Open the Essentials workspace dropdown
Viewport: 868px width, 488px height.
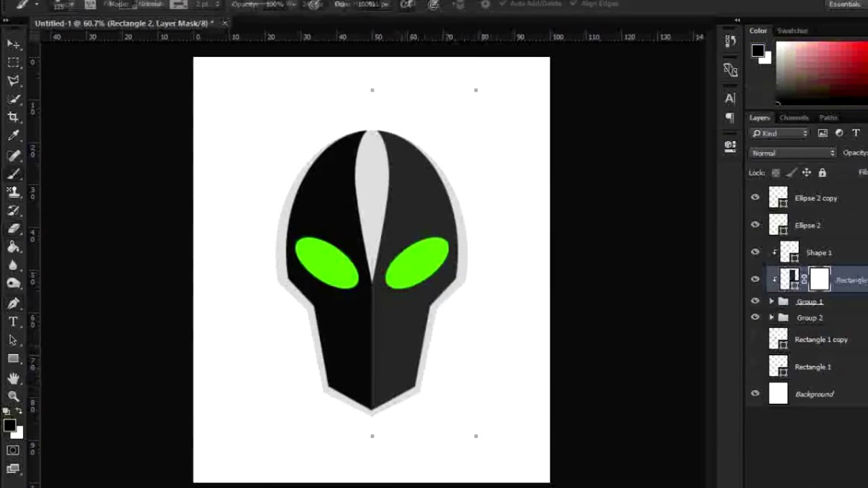click(845, 5)
